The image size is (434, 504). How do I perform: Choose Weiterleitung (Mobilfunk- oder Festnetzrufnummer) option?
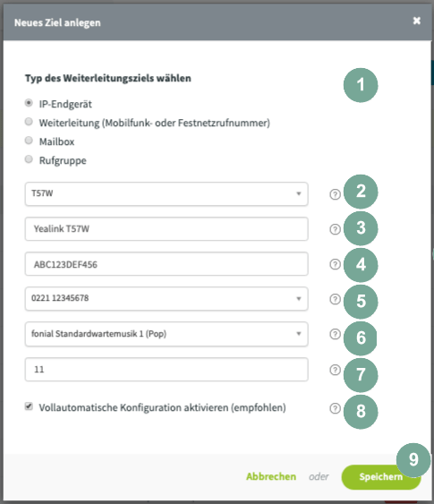(x=29, y=122)
